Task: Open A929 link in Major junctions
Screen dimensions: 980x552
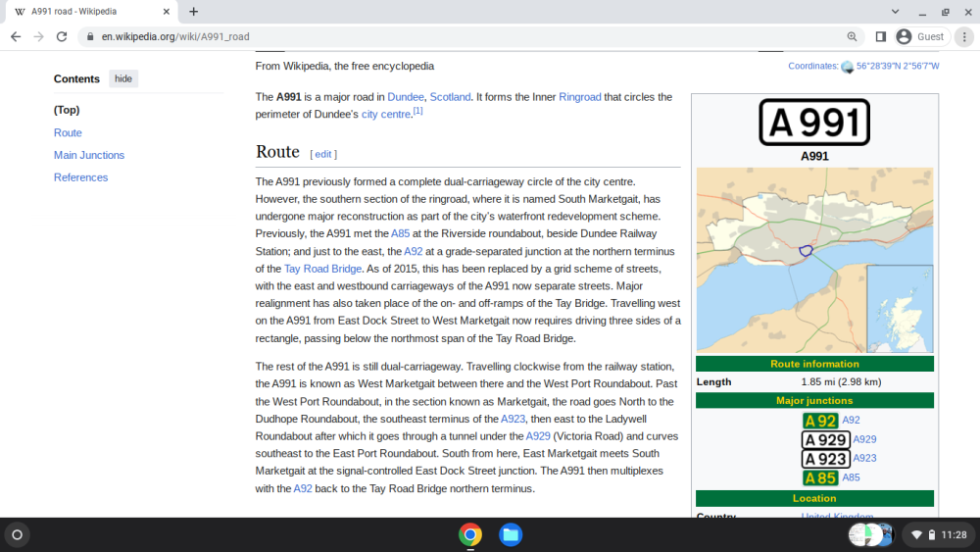Action: tap(864, 439)
